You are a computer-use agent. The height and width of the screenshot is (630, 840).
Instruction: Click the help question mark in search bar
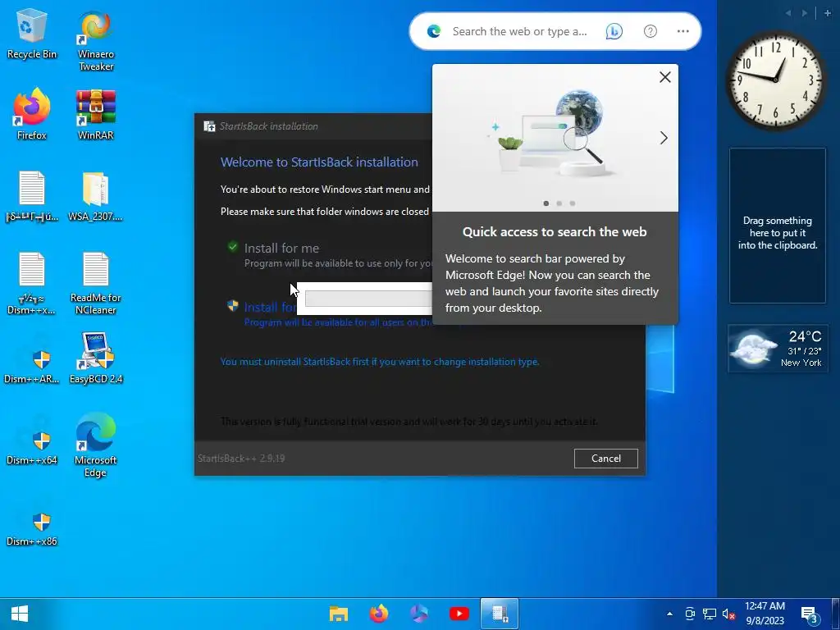tap(650, 32)
